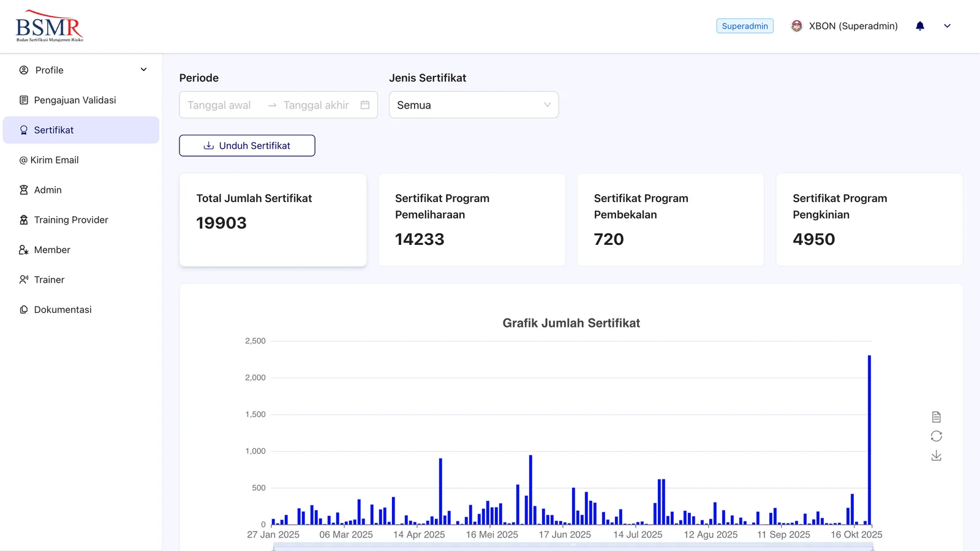Viewport: 980px width, 551px height.
Task: Click the Dokumentasi sidebar icon
Action: coord(24,310)
